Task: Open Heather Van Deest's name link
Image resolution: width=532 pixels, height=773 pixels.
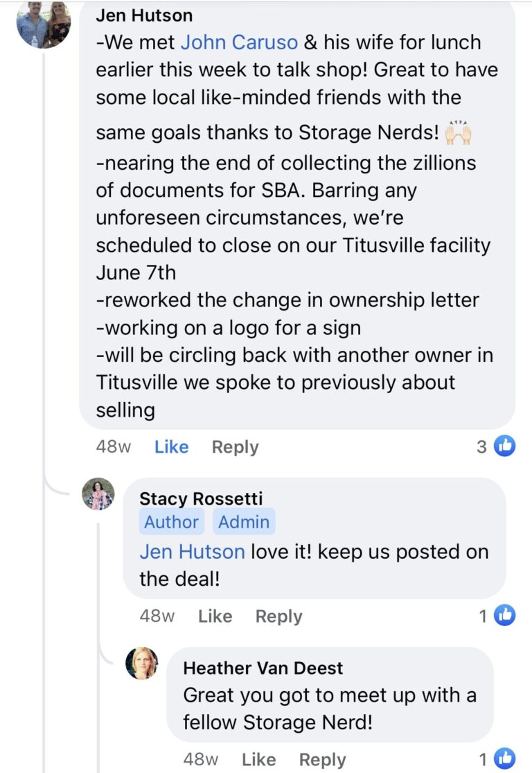Action: [x=263, y=668]
